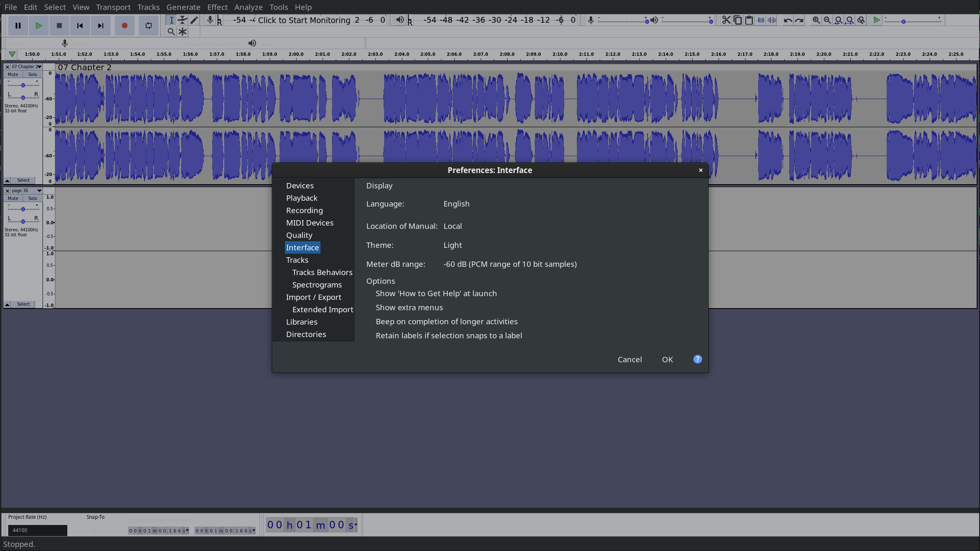Click the Copy icon in the edit toolbar
This screenshot has width=980, height=551.
coord(738,20)
